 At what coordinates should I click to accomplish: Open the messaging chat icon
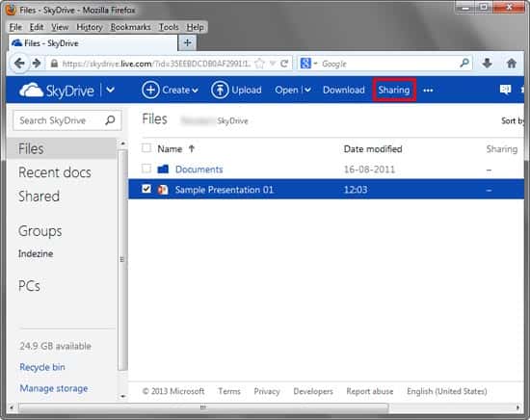(x=505, y=90)
